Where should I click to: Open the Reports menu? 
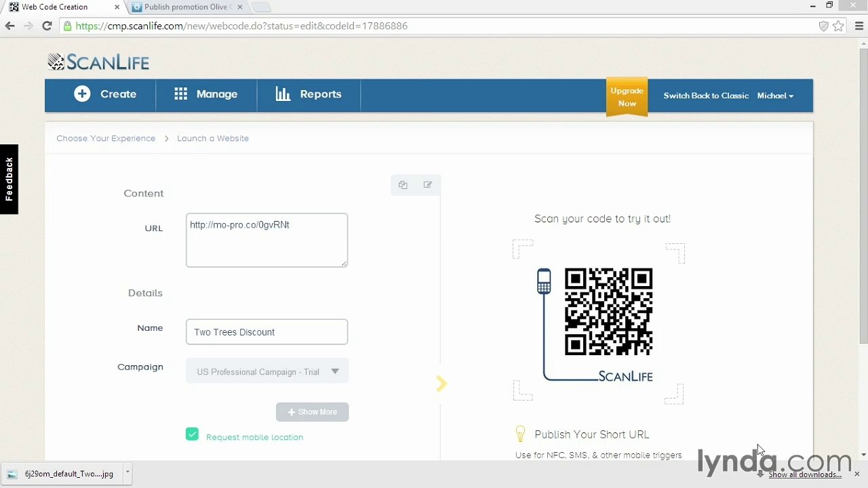[x=309, y=94]
